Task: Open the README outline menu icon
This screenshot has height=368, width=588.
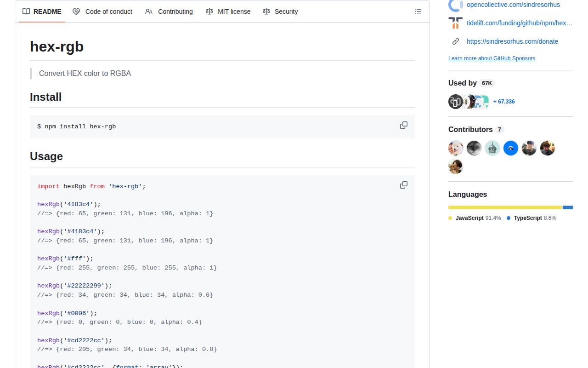Action: coord(418,11)
